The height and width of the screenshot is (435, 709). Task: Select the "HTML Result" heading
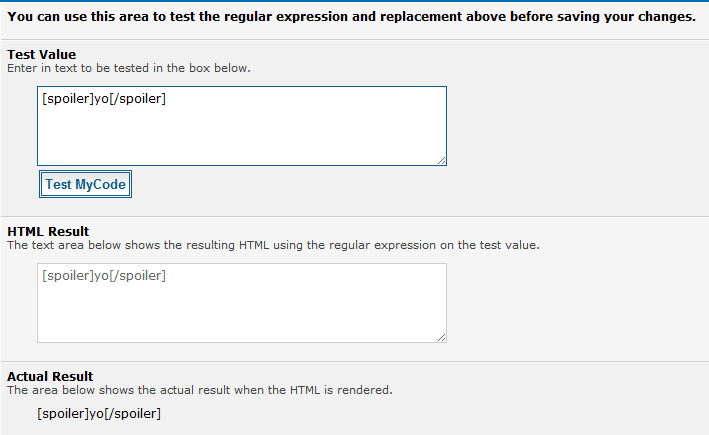48,232
